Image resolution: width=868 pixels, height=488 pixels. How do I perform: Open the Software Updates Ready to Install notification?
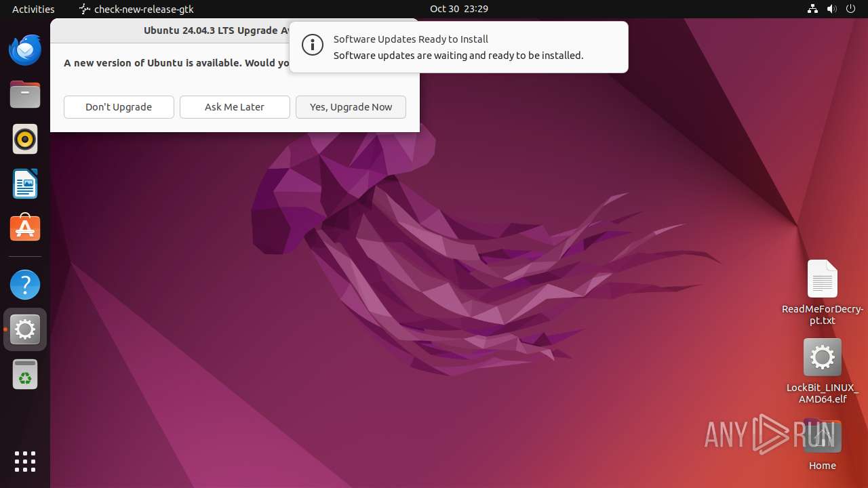tap(458, 47)
